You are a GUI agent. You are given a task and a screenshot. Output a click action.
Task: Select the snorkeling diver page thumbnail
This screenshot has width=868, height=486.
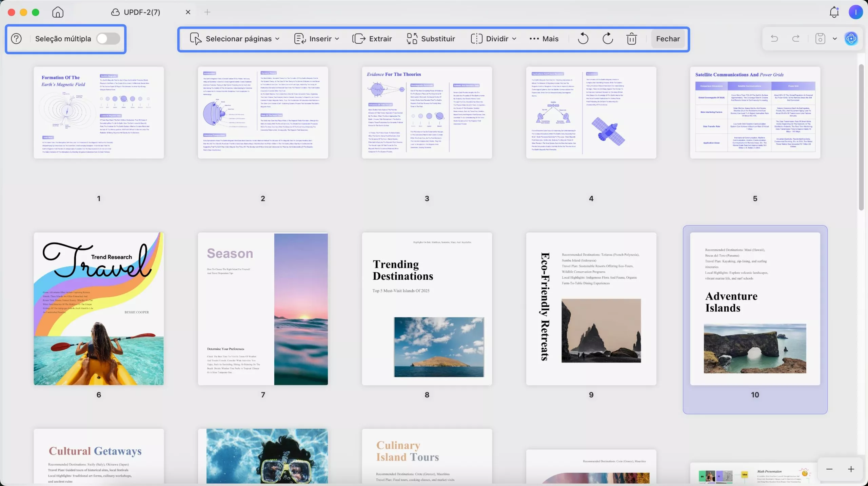(263, 456)
